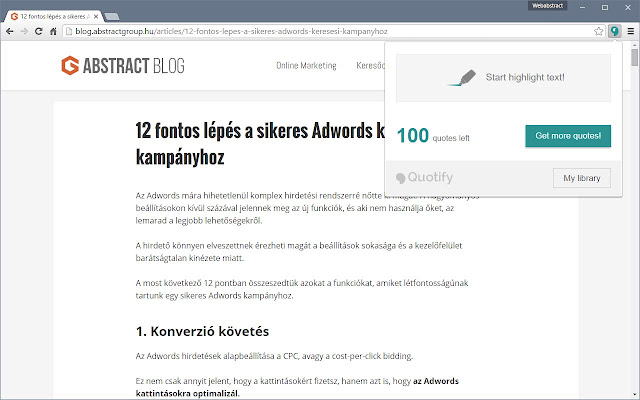The width and height of the screenshot is (640, 400).
Task: Reload the page with the refresh icon
Action: [38, 31]
